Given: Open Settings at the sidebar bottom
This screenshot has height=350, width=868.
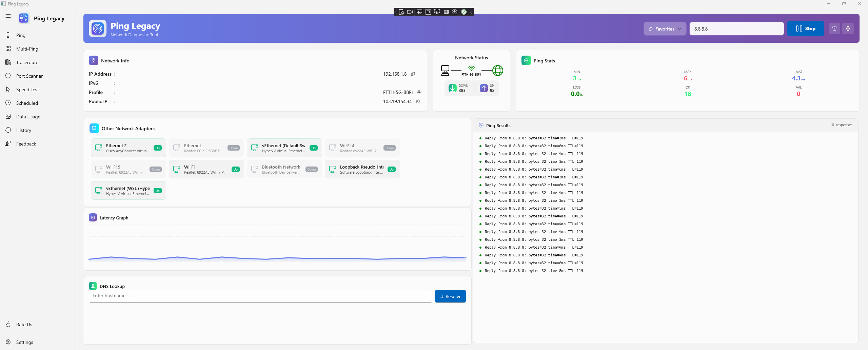Looking at the screenshot, I should (x=37, y=342).
